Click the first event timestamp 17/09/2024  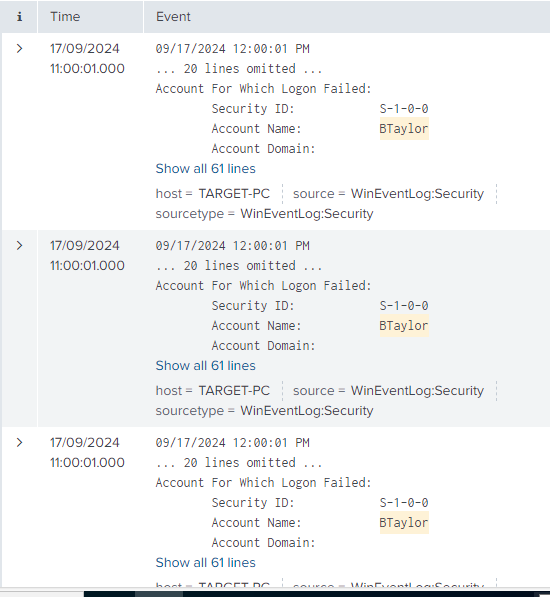coord(84,48)
